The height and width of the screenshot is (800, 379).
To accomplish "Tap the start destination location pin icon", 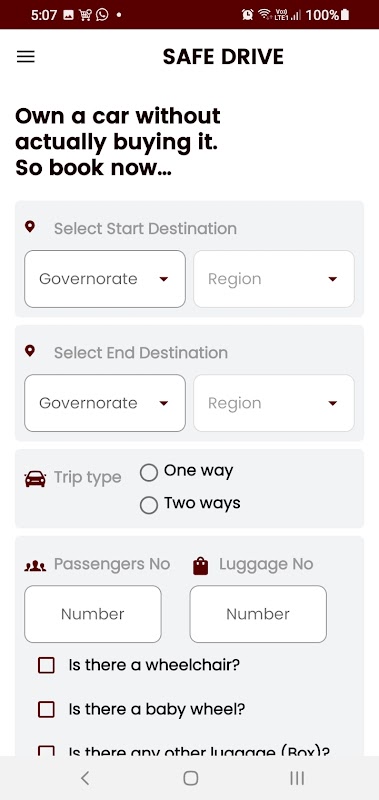I will click(x=30, y=226).
